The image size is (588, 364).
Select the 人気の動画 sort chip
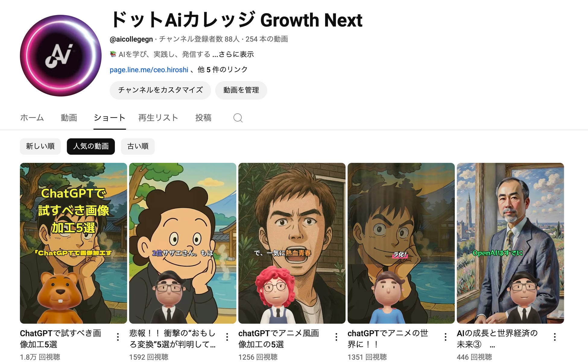click(91, 146)
